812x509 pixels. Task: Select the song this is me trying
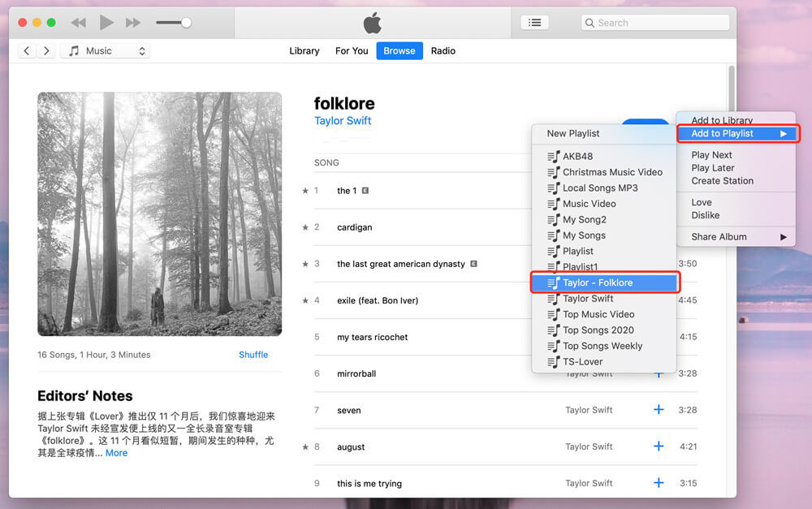pyautogui.click(x=369, y=484)
